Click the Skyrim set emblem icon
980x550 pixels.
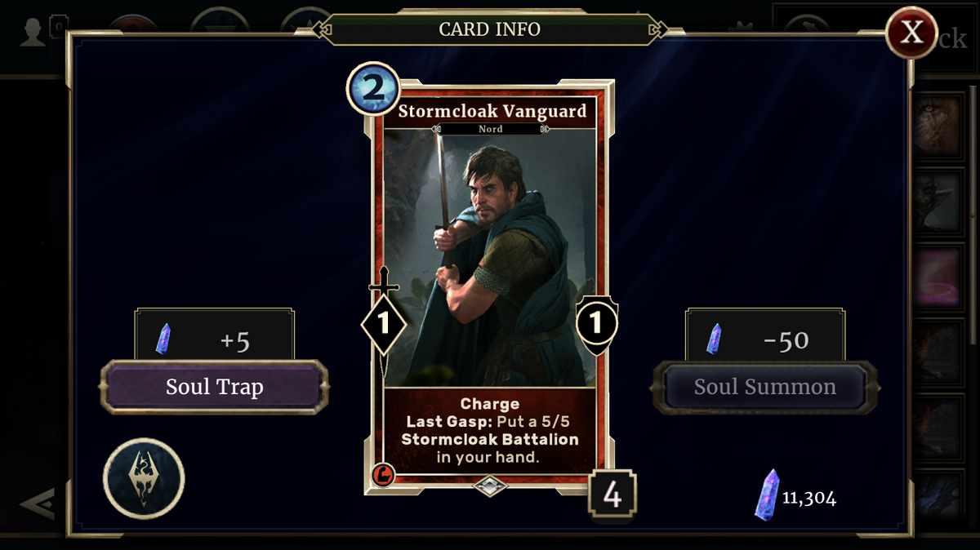pyautogui.click(x=144, y=478)
